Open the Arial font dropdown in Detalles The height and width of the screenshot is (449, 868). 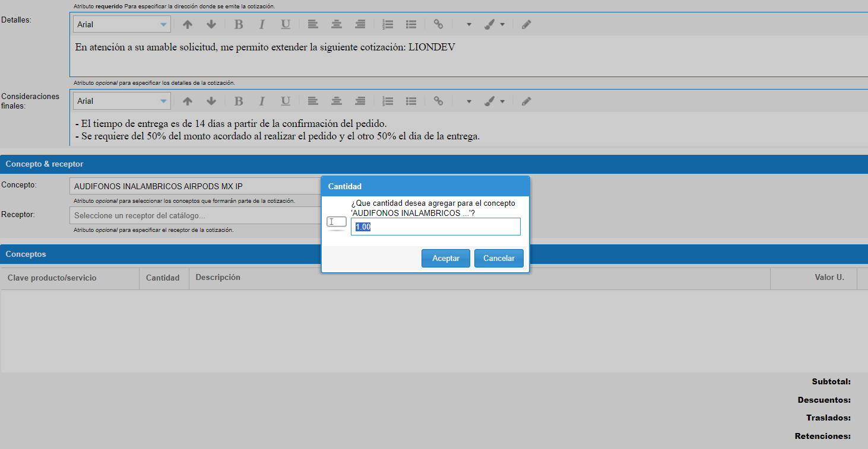pyautogui.click(x=122, y=24)
